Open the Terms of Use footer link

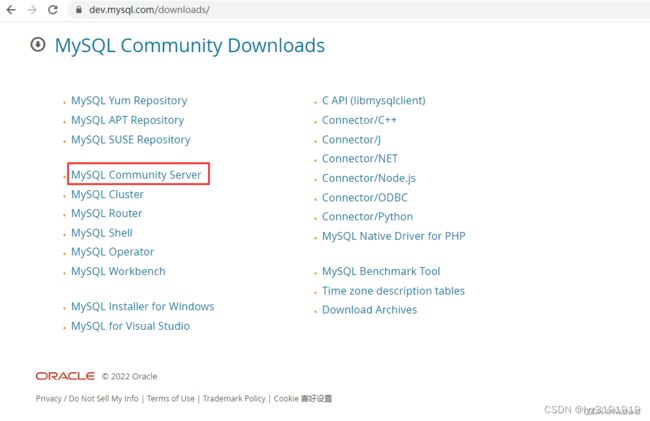[170, 399]
